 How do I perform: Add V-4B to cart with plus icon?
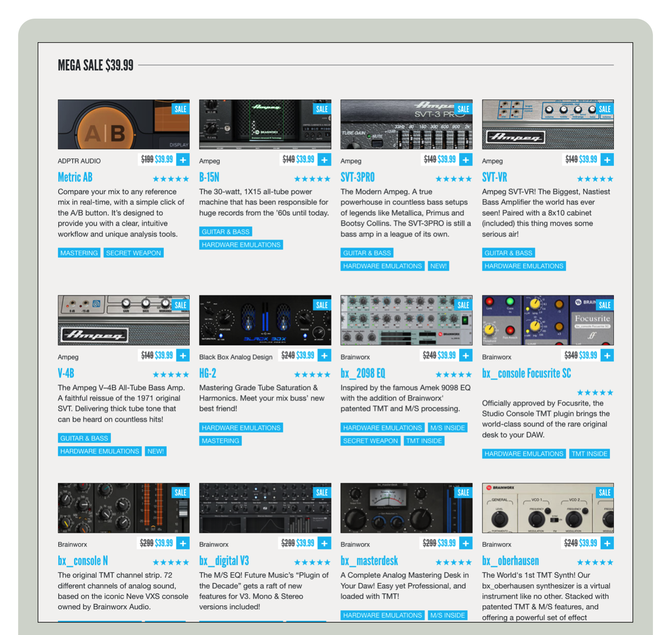(183, 355)
